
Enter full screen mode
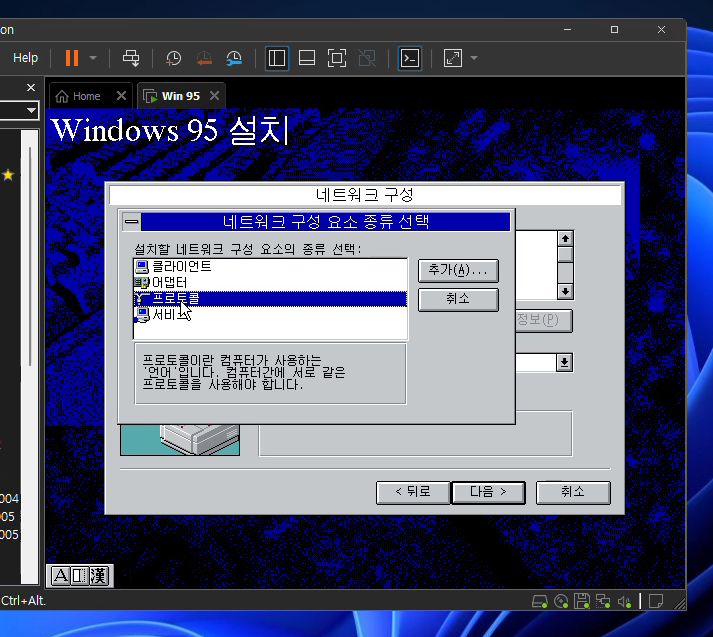337,58
